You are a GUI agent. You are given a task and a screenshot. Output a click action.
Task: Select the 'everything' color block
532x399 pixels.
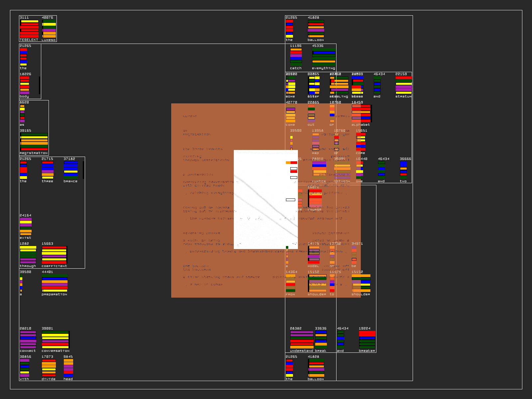[x=324, y=57]
